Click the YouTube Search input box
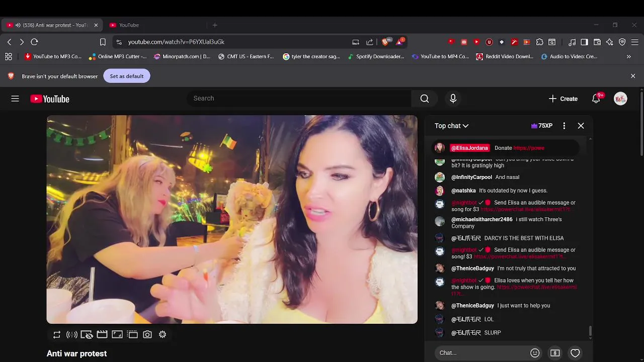Image resolution: width=644 pixels, height=362 pixels. tap(299, 99)
